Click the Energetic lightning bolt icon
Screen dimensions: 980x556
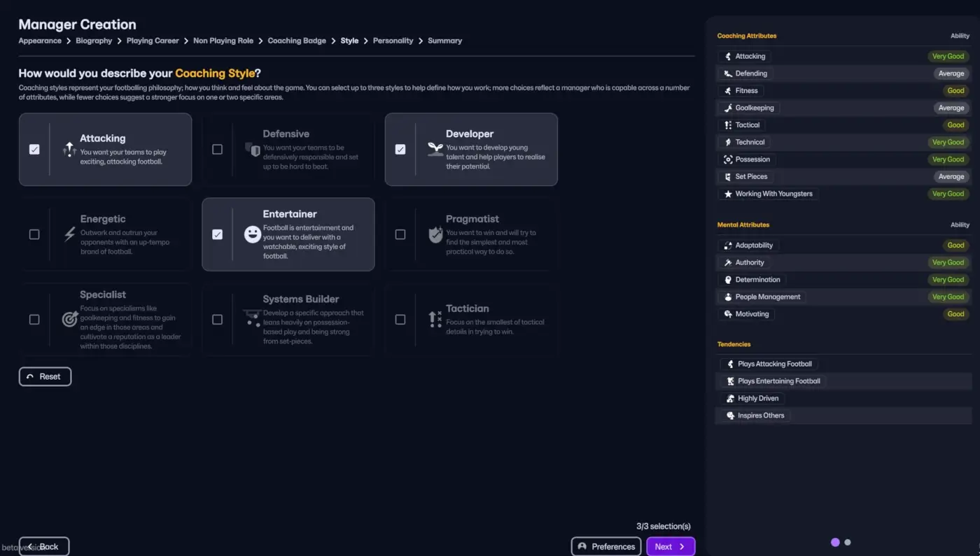[x=69, y=234]
